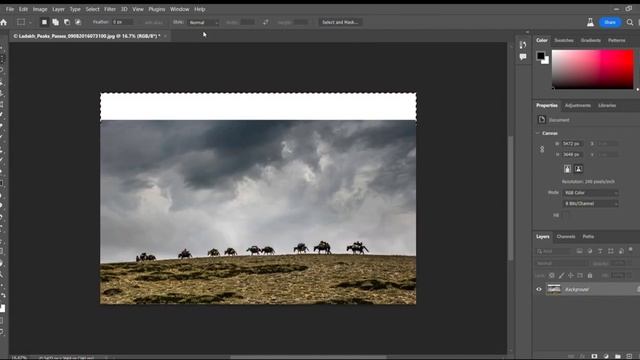Open the Filter menu
This screenshot has width=640, height=360.
(x=110, y=9)
